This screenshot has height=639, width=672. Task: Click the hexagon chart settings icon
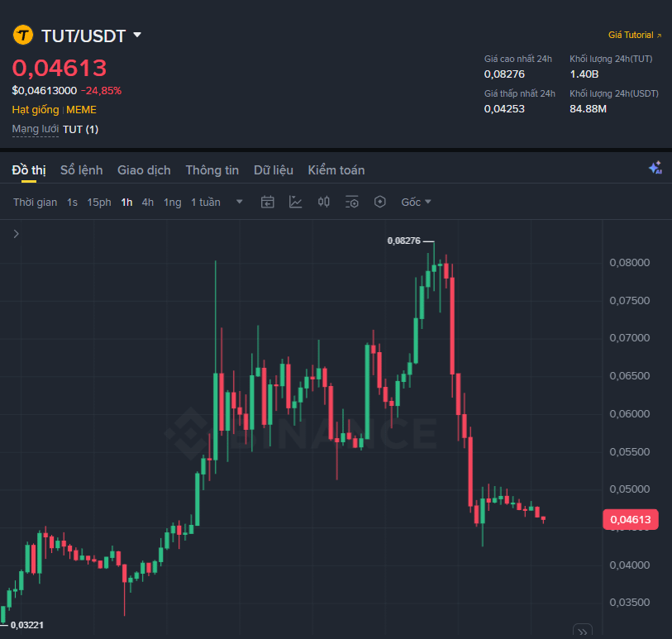(379, 202)
